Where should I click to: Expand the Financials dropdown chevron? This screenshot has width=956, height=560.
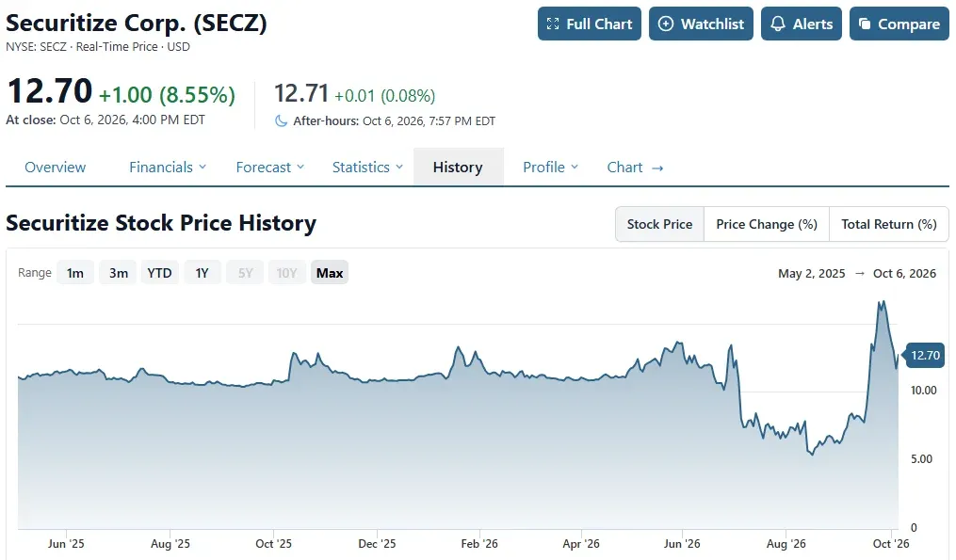[x=203, y=167]
